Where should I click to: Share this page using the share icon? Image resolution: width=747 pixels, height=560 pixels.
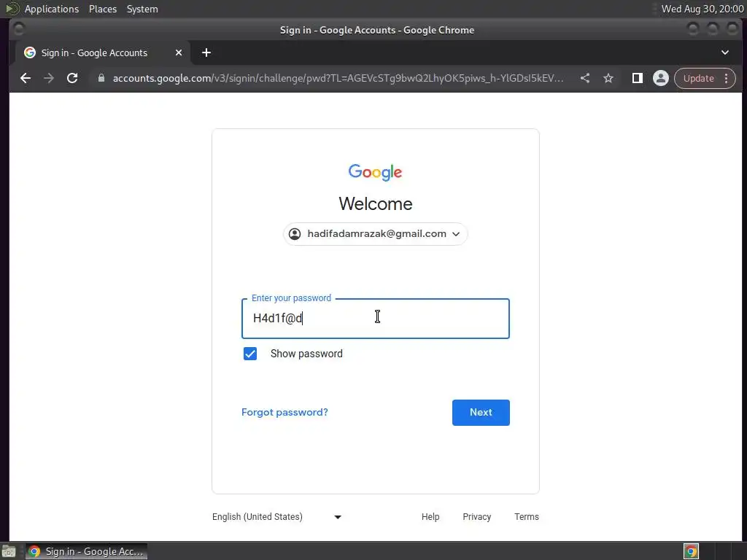tap(585, 78)
